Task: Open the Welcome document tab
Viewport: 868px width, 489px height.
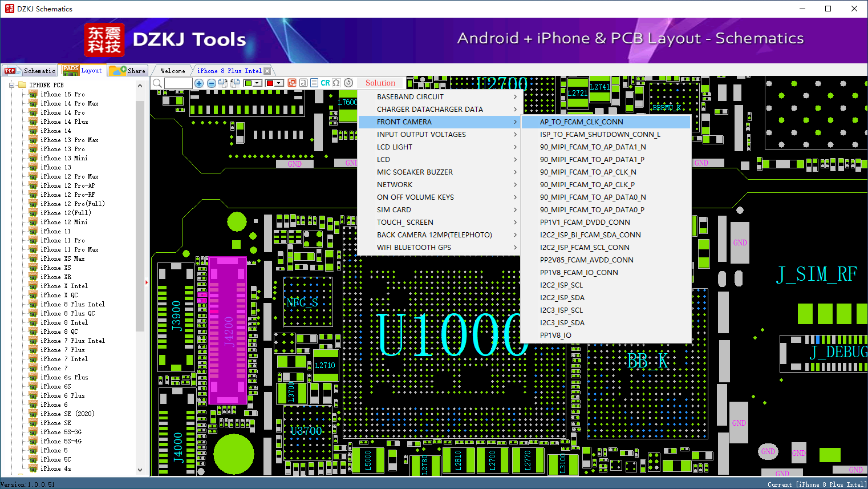Action: [173, 71]
